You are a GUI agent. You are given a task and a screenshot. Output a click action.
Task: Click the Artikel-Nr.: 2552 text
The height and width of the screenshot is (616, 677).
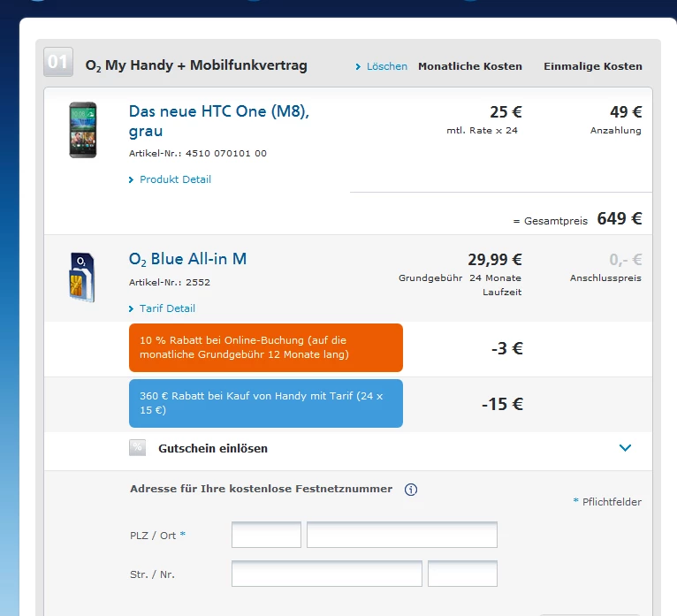click(x=170, y=282)
